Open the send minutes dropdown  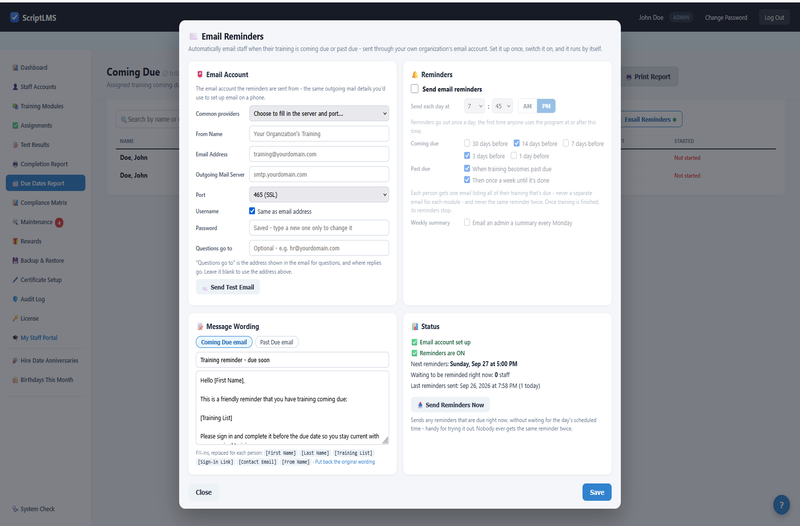(x=503, y=106)
